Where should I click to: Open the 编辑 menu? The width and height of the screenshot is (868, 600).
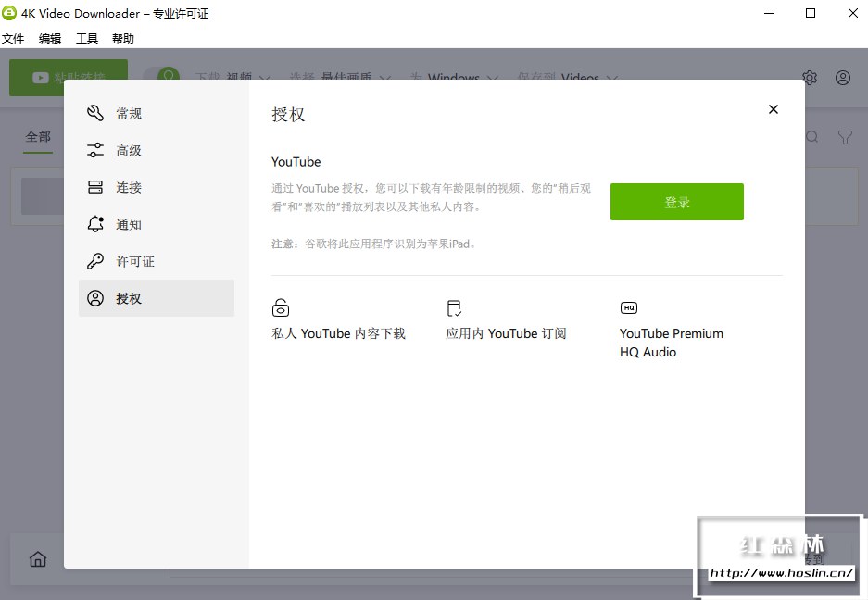pyautogui.click(x=50, y=38)
